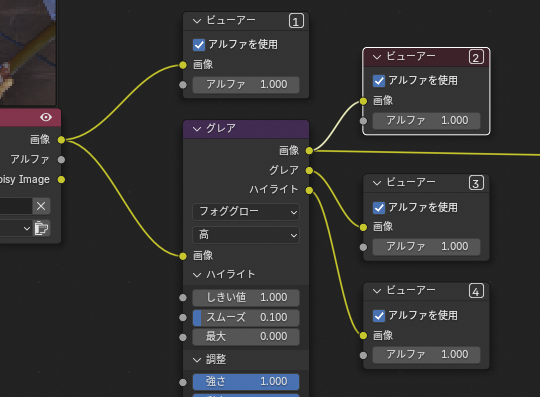Open the フォググロー glare type dropdown
The width and height of the screenshot is (540, 397).
pyautogui.click(x=246, y=212)
